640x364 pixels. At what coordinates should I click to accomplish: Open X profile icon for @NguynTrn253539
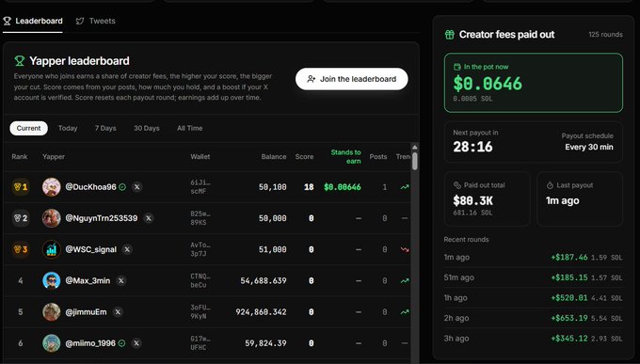click(x=149, y=218)
